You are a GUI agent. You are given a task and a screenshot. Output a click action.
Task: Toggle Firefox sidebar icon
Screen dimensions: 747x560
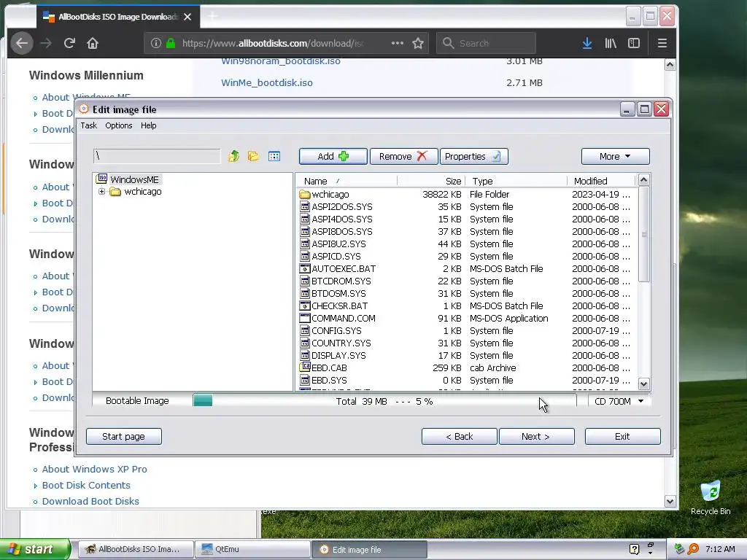click(x=634, y=43)
